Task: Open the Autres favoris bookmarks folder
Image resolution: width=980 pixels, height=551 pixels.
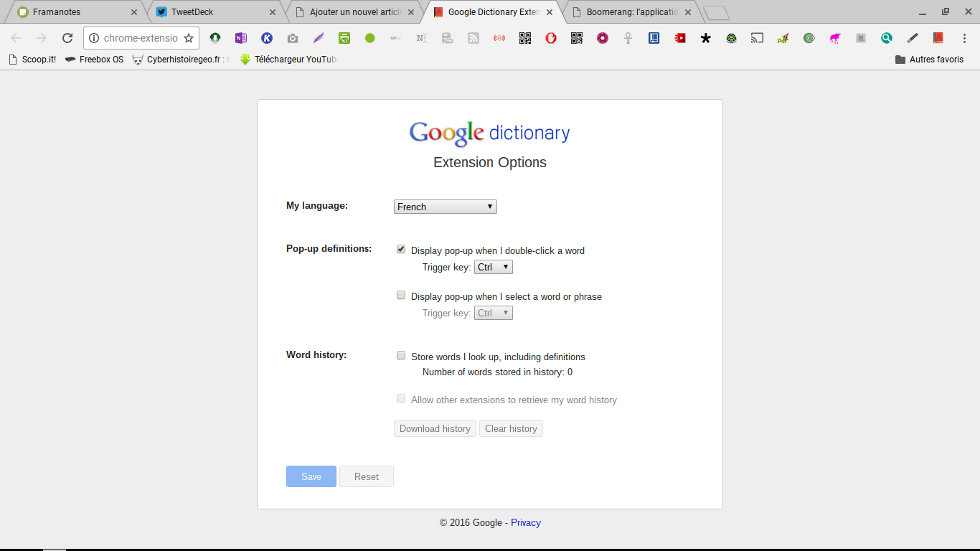Action: tap(929, 60)
